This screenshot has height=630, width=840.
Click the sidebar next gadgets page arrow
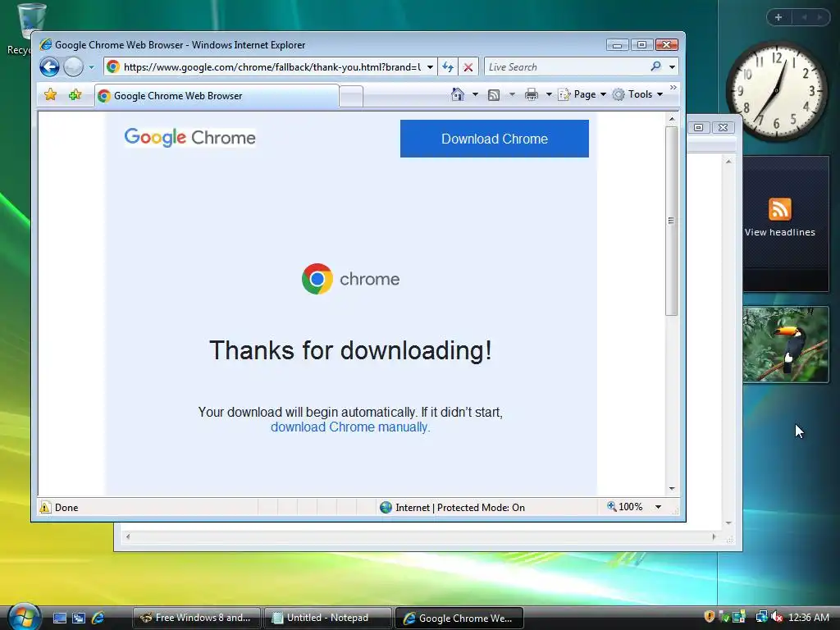click(x=819, y=17)
